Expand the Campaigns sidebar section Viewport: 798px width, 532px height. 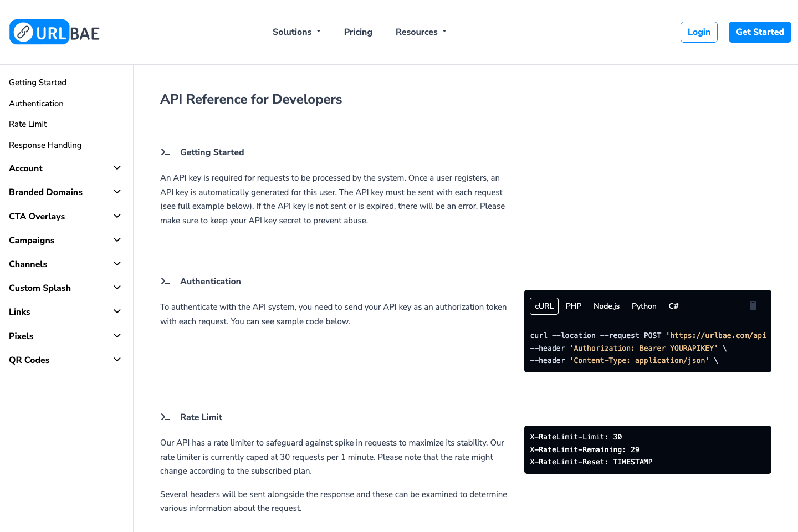pyautogui.click(x=65, y=240)
